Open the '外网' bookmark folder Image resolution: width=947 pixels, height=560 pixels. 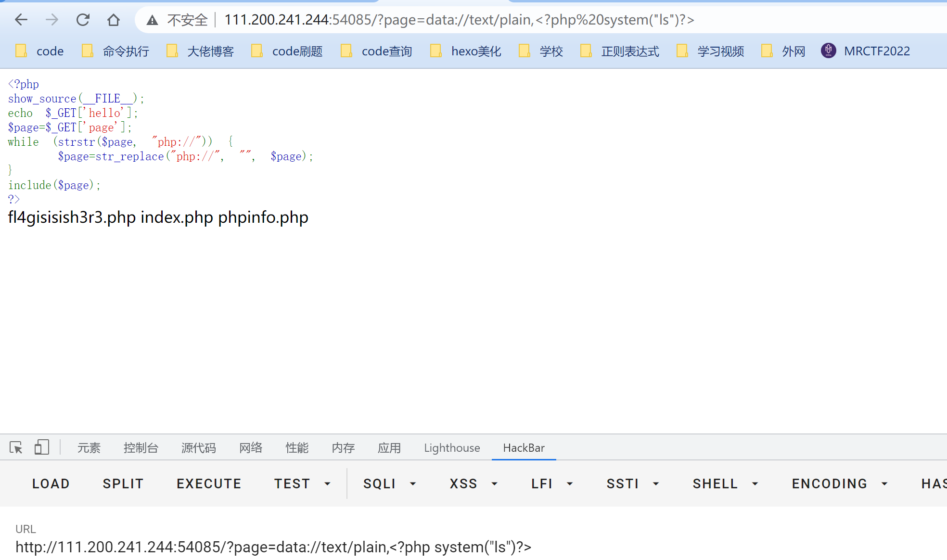tap(783, 51)
